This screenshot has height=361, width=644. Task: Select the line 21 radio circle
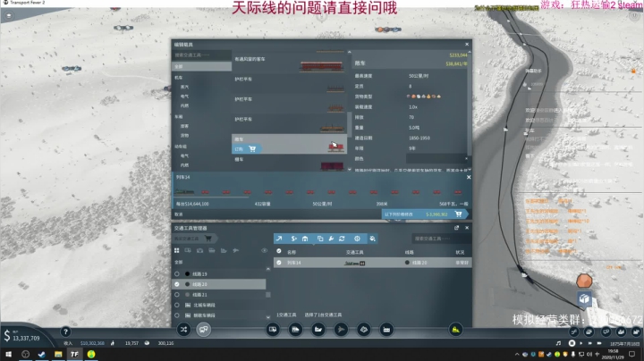coord(177,295)
